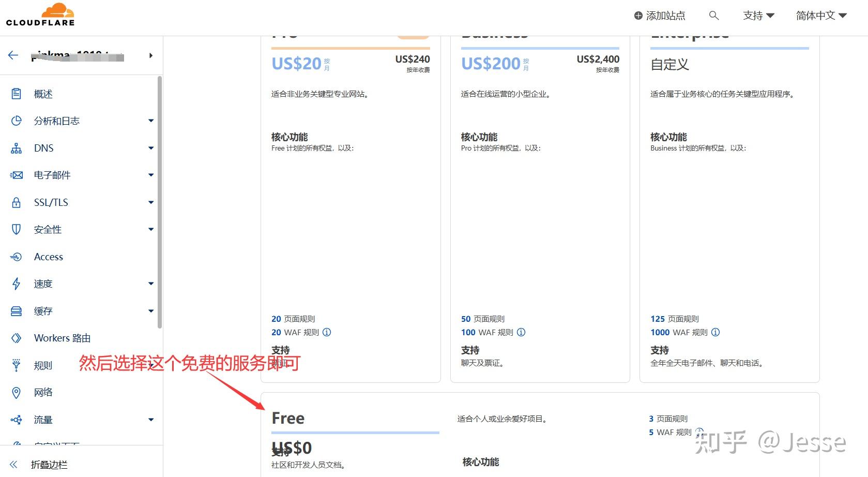Open the Cloudflare logo home link
Viewport: 868px width, 477px height.
[40, 14]
